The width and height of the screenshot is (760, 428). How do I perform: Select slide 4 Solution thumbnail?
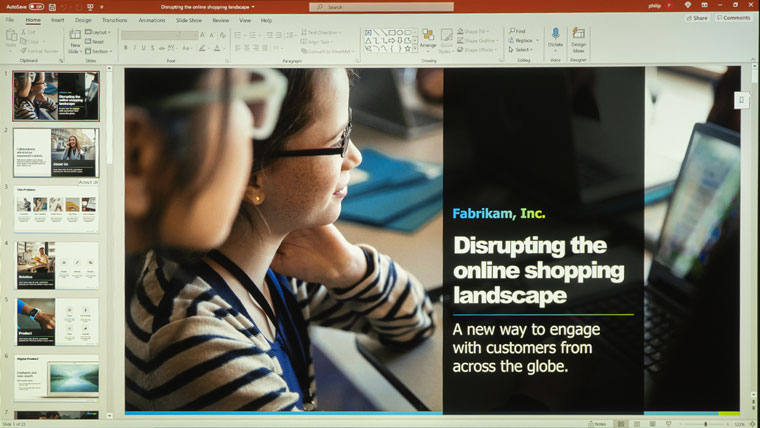(56, 266)
